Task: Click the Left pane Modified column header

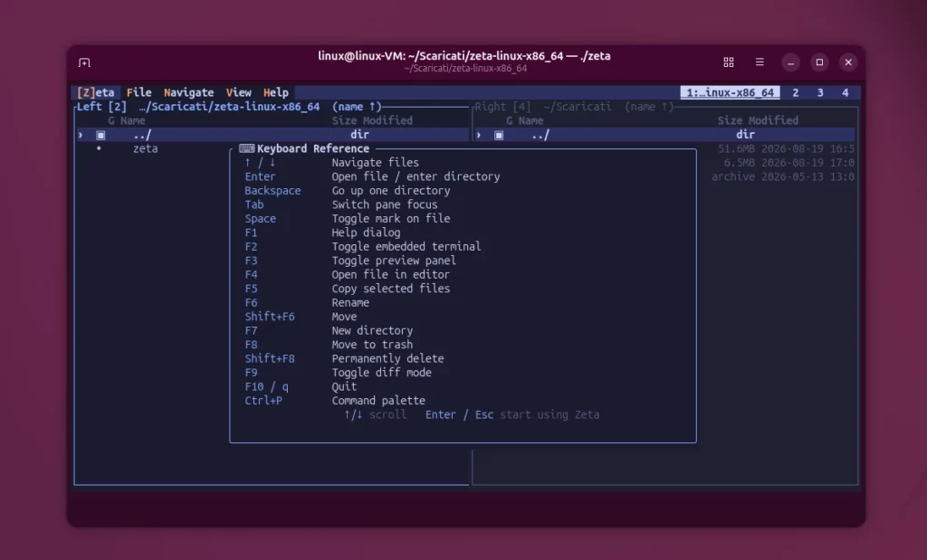Action: click(387, 121)
